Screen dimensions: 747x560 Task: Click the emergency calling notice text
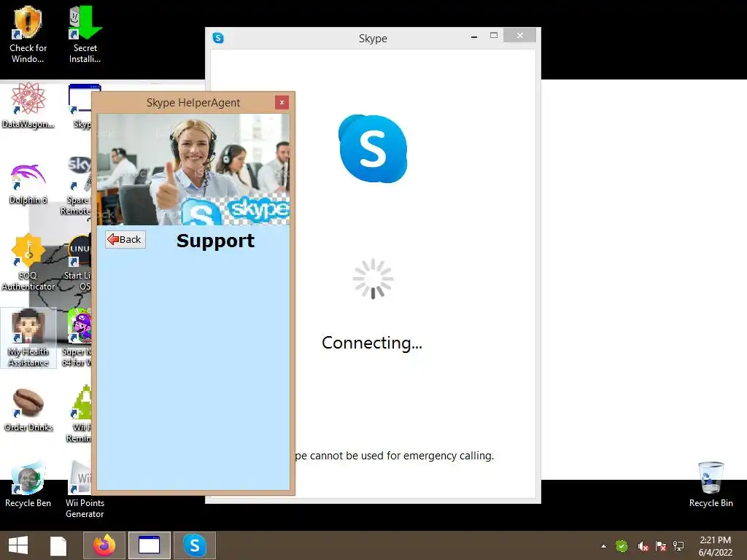tap(395, 456)
